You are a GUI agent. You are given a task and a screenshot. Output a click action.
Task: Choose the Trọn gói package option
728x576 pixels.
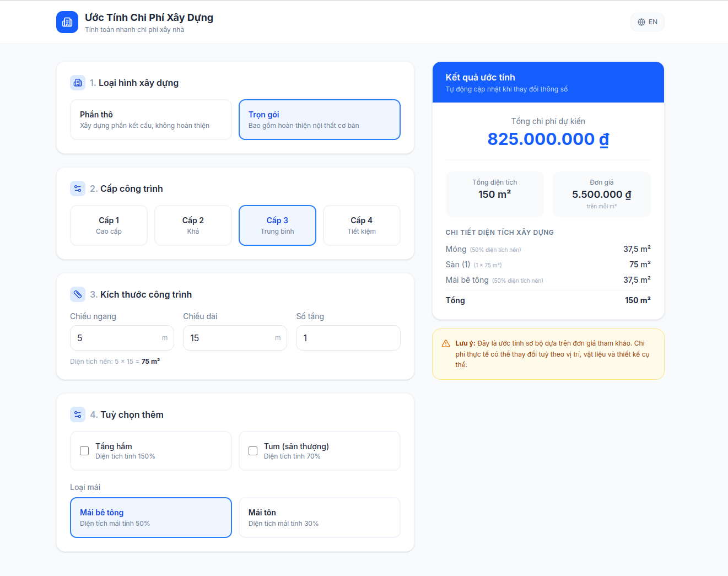[x=319, y=120]
